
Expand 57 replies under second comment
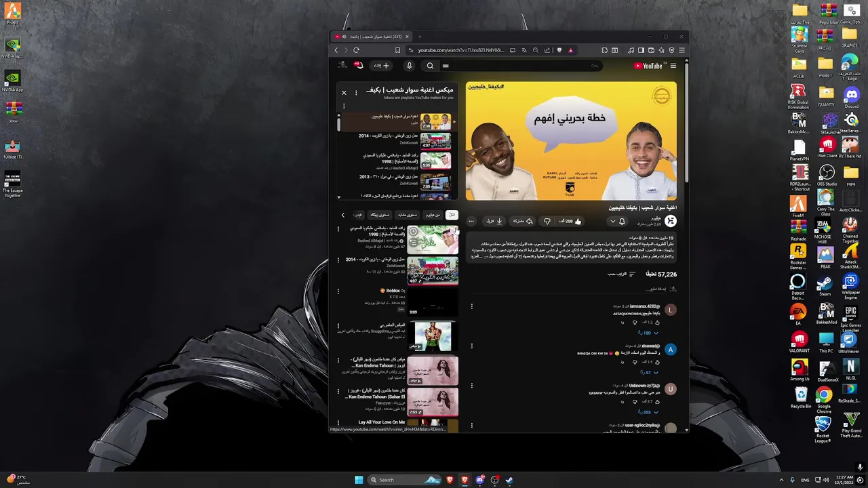649,372
